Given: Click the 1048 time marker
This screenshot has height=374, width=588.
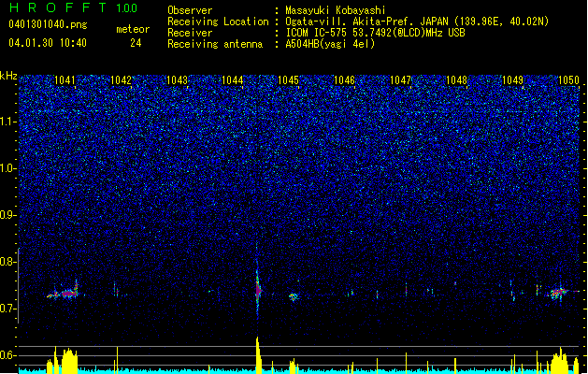Looking at the screenshot, I should (x=456, y=79).
